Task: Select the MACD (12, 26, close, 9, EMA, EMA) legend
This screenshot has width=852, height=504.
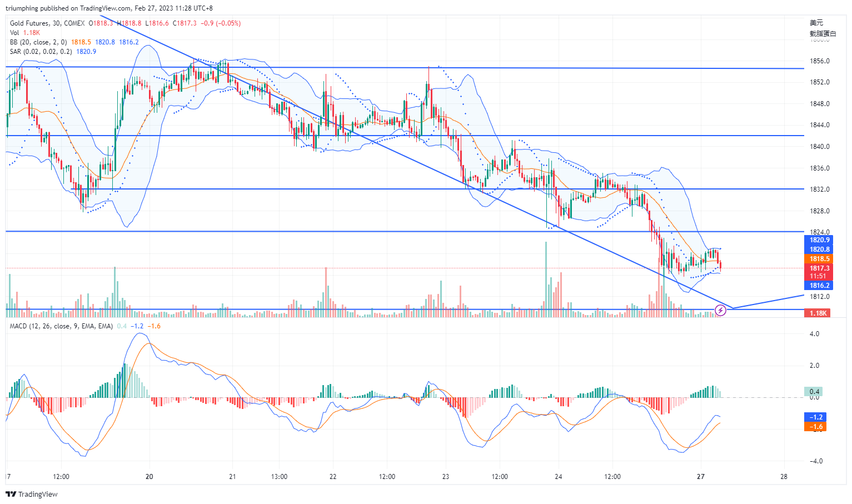Action: tap(61, 326)
